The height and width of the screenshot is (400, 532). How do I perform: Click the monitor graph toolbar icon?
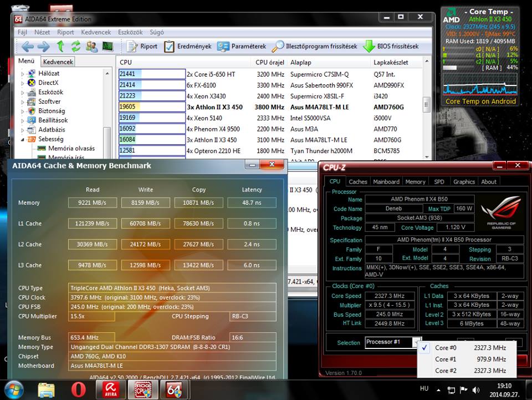click(108, 46)
